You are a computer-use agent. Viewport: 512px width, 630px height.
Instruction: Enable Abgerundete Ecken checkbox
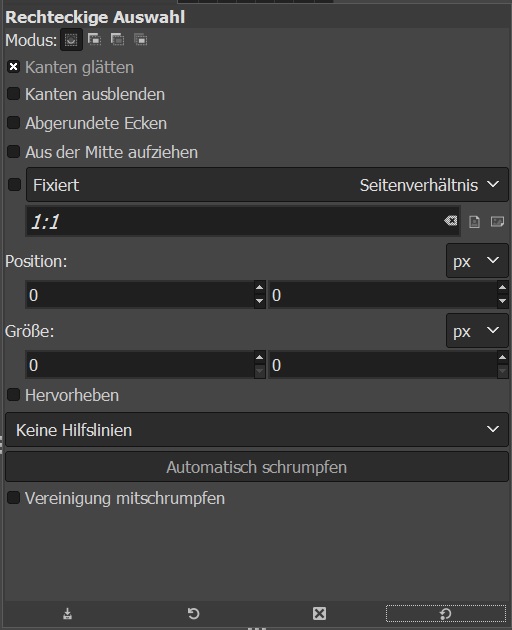click(13, 123)
